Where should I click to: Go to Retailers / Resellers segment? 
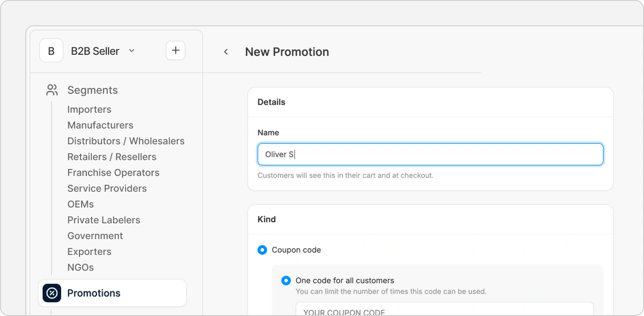coord(112,157)
